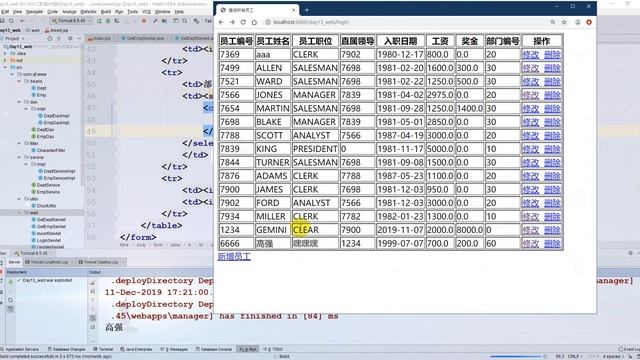Image resolution: width=640 pixels, height=360 pixels.
Task: Click the deploy icon in Deployment panel
Action: (x=11, y=282)
